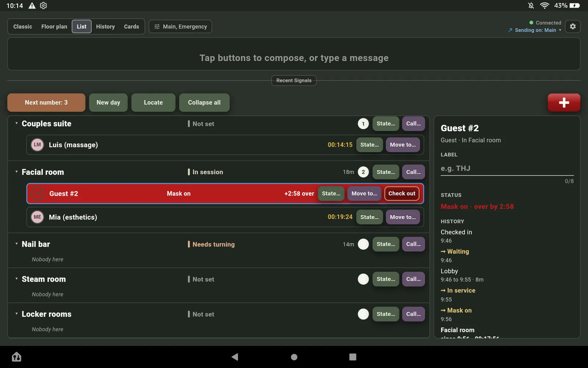Collapse the Couples suite section
The image size is (588, 368).
17,123
